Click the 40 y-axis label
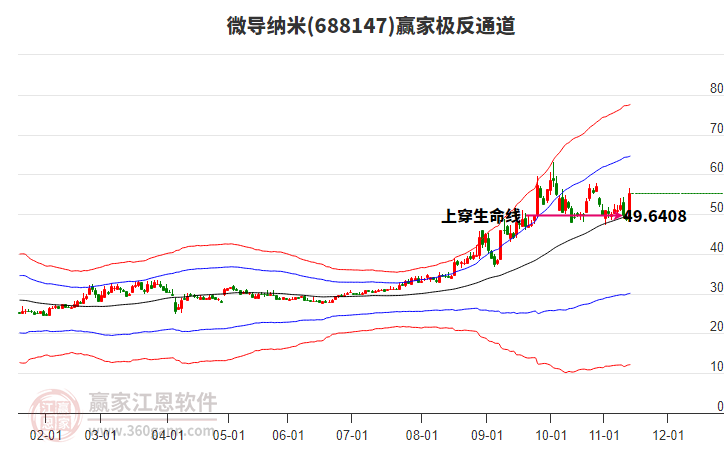Viewport: 726px width, 450px height. (x=716, y=247)
